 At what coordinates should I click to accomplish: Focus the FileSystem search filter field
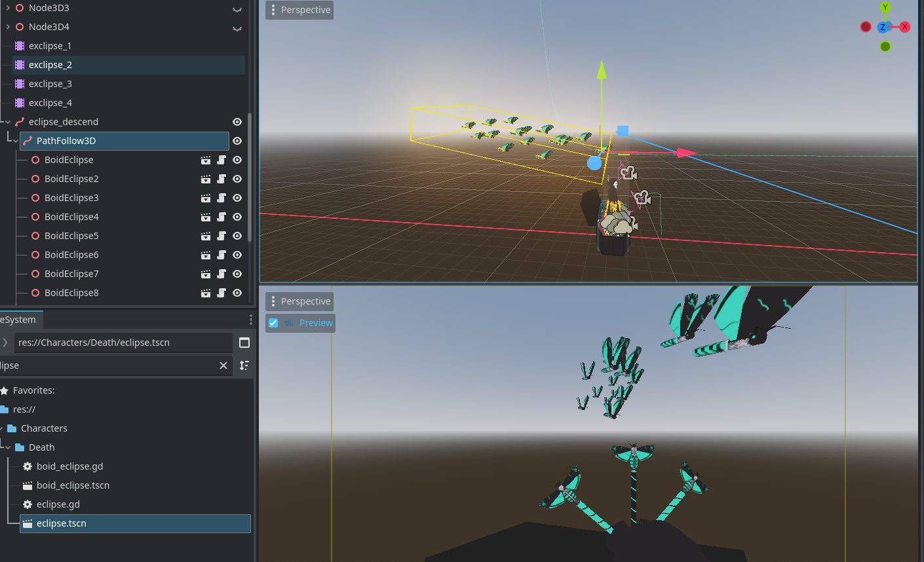pyautogui.click(x=116, y=365)
